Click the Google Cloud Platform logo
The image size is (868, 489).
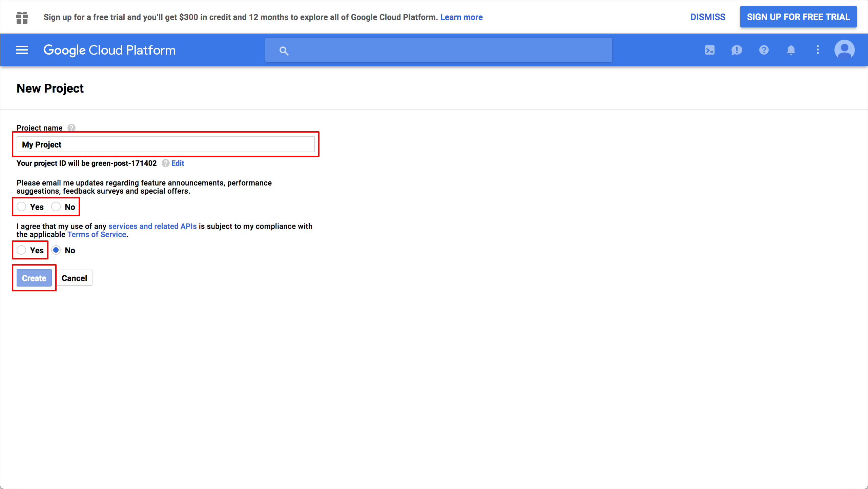point(109,50)
